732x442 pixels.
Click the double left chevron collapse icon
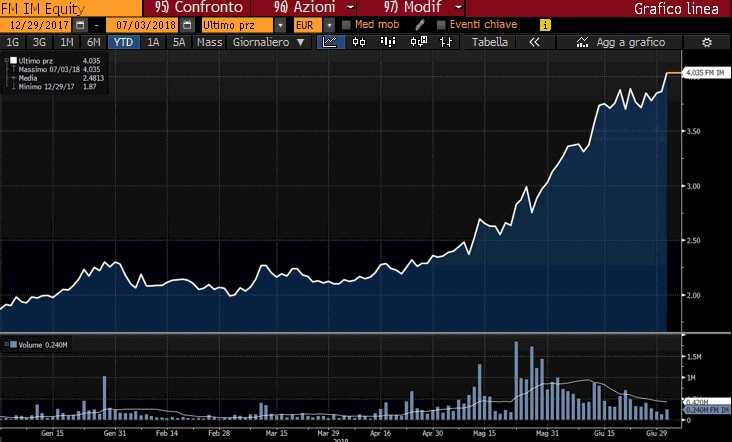click(535, 42)
